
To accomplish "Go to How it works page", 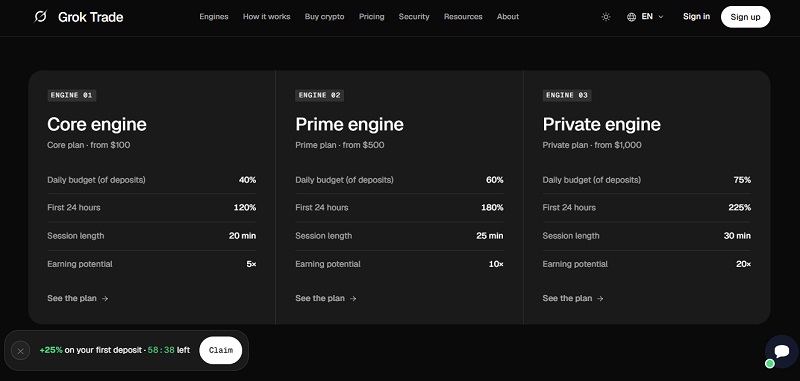I will click(x=266, y=17).
